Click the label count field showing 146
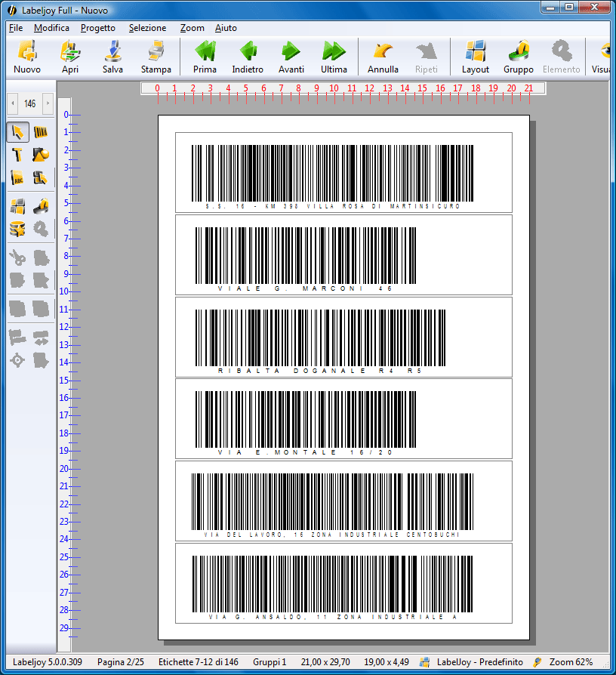 click(30, 103)
